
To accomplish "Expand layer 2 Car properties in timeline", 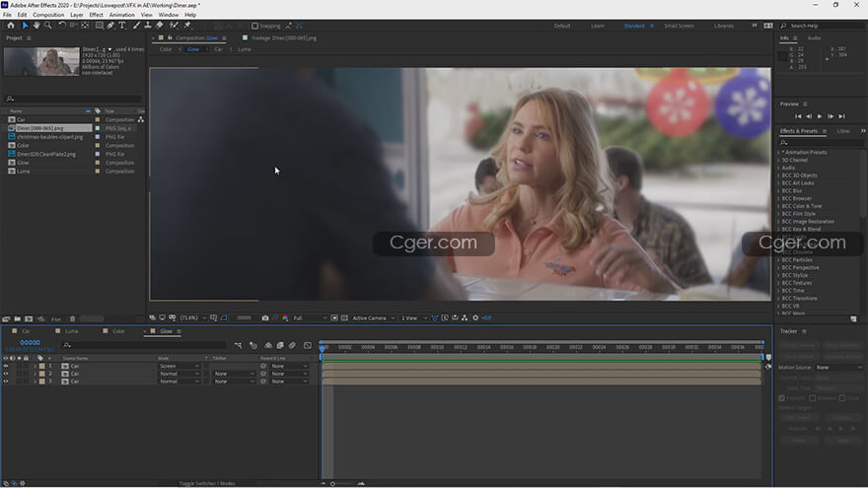I will [35, 374].
